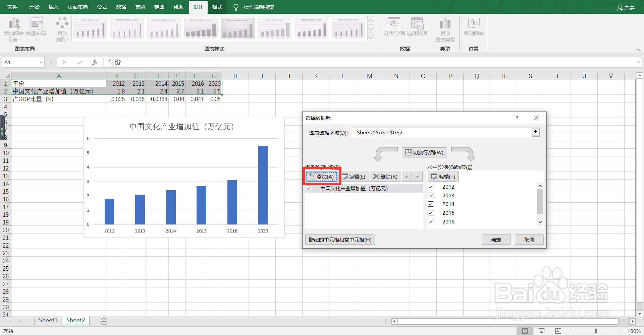Switch to Page Layout view icon
The image size is (644, 335).
coord(541,331)
